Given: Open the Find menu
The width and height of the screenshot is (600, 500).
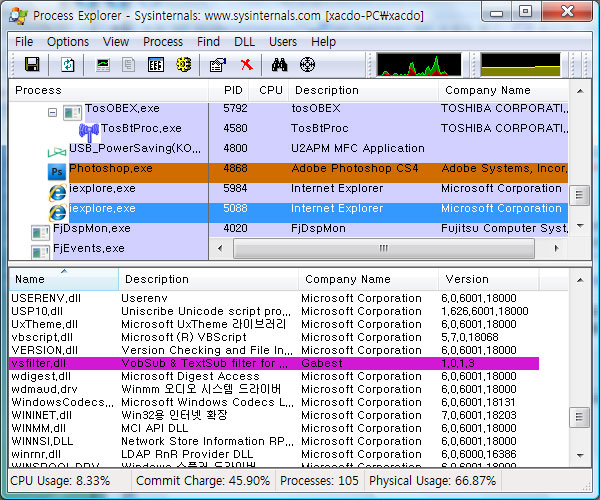Looking at the screenshot, I should (x=208, y=41).
